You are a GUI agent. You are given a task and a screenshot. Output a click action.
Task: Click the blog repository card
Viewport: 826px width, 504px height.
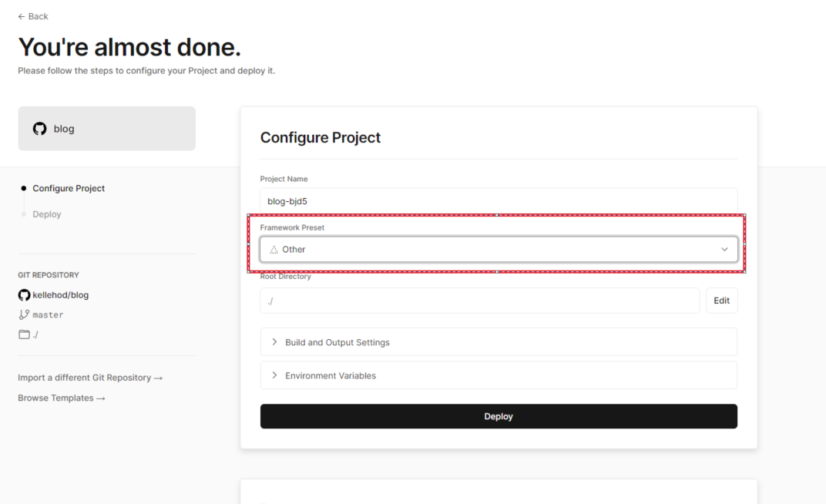[107, 129]
